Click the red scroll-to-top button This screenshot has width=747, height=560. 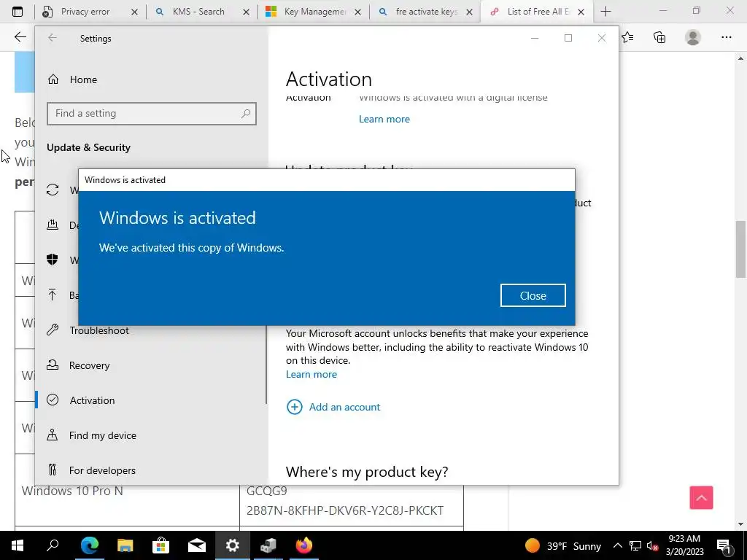pos(701,497)
